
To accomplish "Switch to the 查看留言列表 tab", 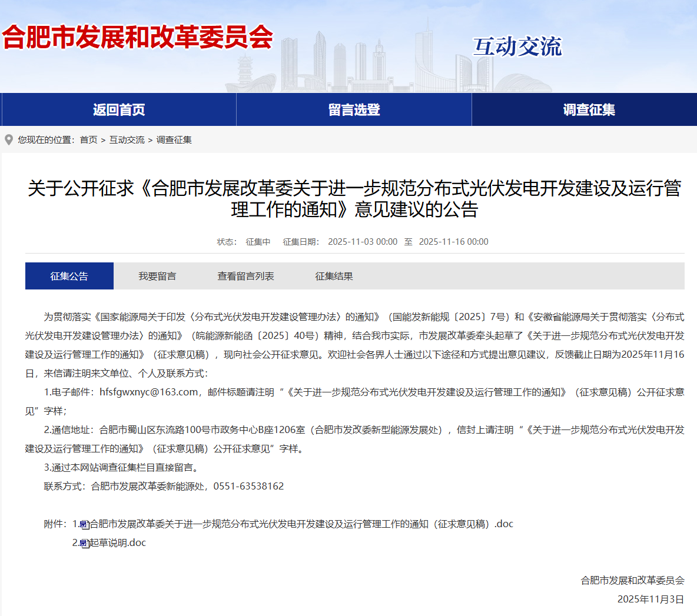I will 245,276.
